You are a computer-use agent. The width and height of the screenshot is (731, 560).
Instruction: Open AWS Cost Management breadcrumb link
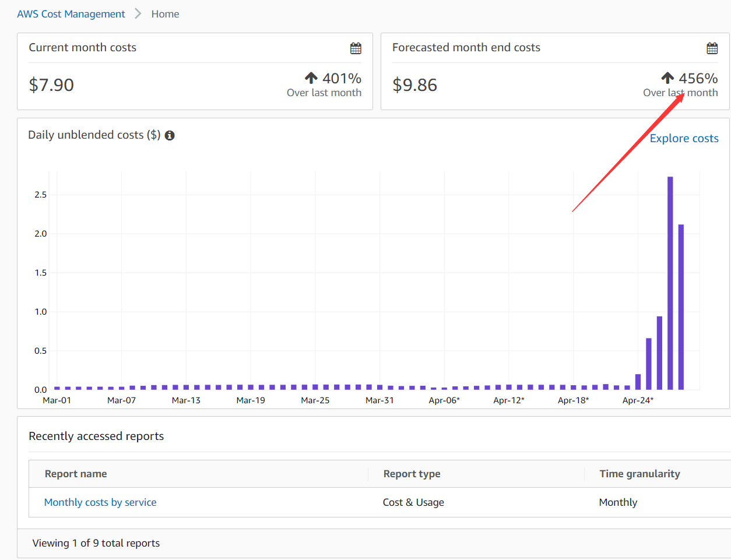click(71, 14)
